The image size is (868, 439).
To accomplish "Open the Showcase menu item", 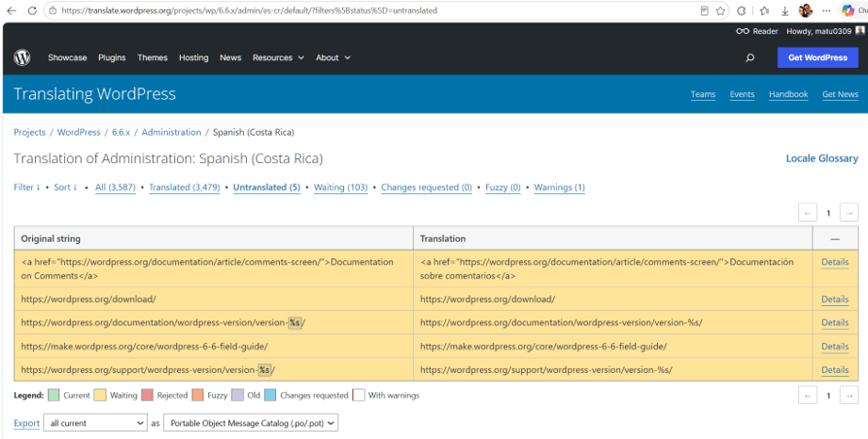I will pyautogui.click(x=68, y=57).
